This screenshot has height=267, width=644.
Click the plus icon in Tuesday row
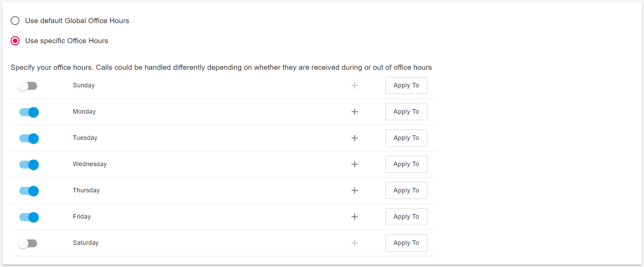coord(354,138)
